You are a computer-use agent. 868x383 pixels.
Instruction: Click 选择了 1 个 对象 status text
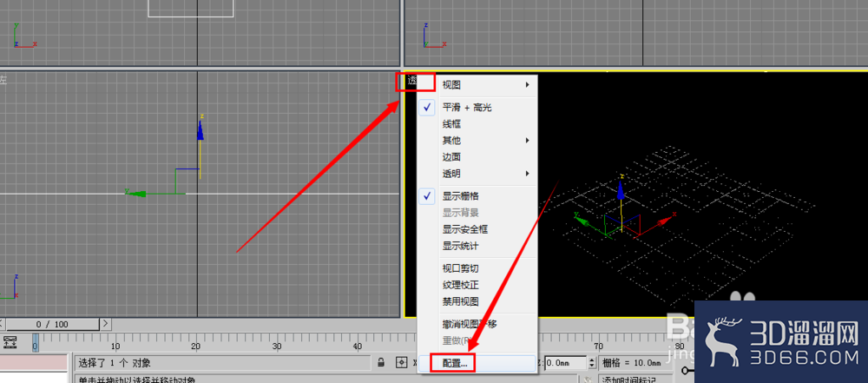click(115, 364)
